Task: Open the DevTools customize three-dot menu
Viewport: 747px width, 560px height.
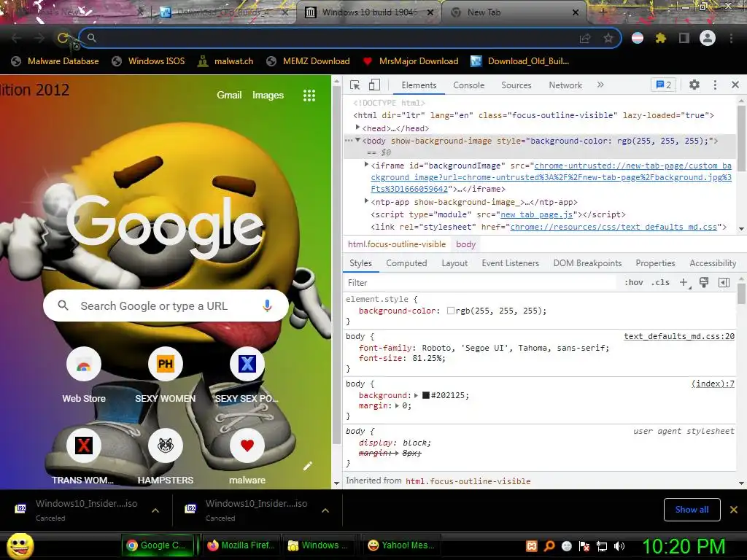Action: pyautogui.click(x=715, y=85)
